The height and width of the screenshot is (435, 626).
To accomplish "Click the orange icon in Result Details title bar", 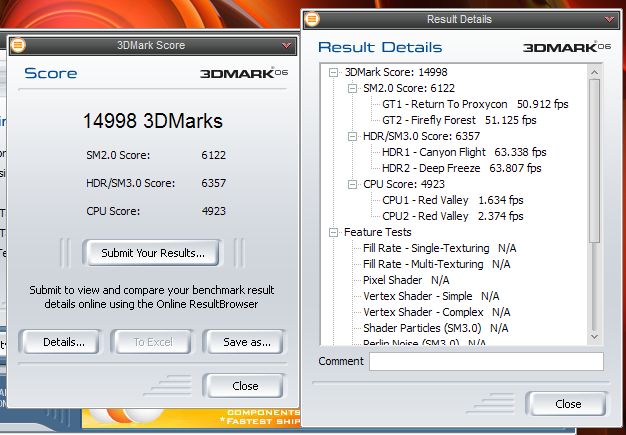I will (313, 18).
